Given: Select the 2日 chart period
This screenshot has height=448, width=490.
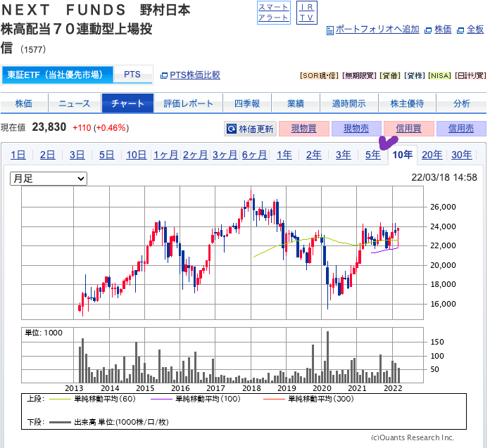Looking at the screenshot, I should coord(47,155).
